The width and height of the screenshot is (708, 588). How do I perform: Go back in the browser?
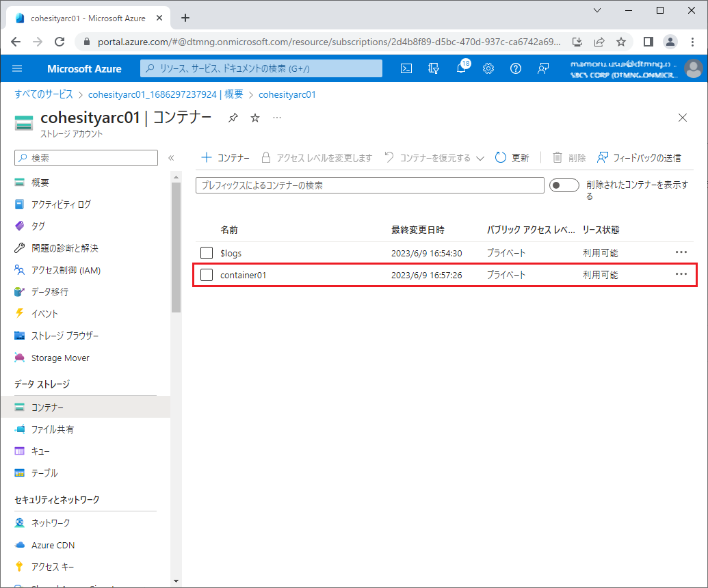coord(16,42)
